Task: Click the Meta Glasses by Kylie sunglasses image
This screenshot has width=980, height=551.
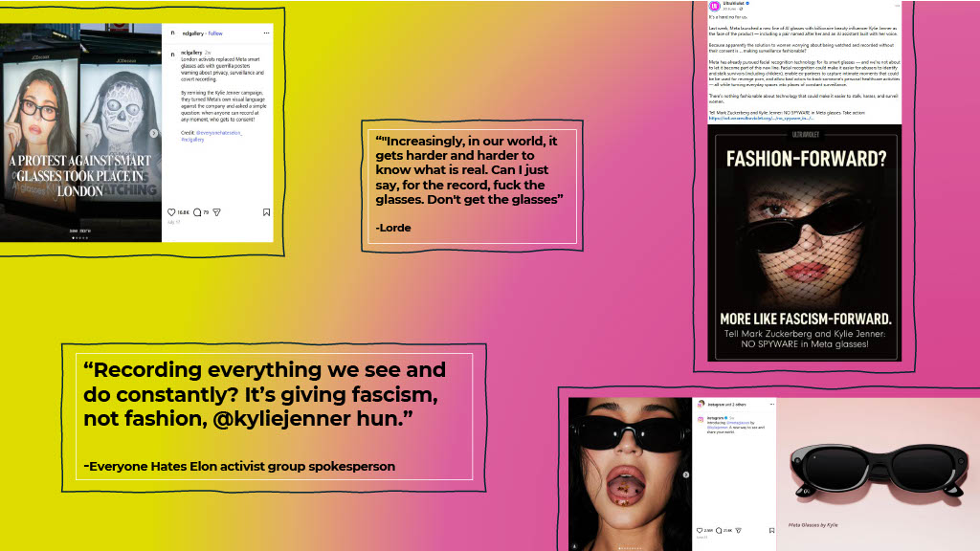Action: 879,474
